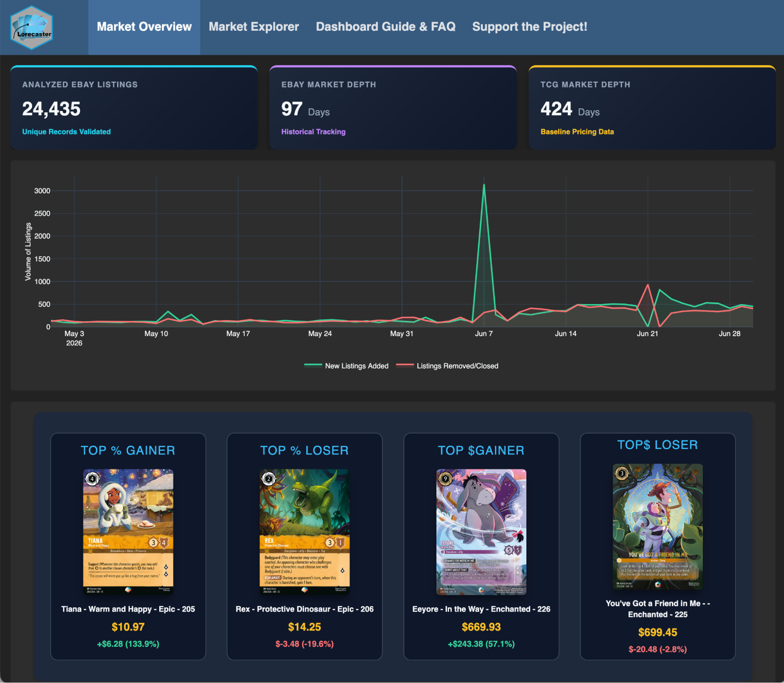Click the Eeyore - In the Way title
The width and height of the screenshot is (784, 683).
click(481, 609)
